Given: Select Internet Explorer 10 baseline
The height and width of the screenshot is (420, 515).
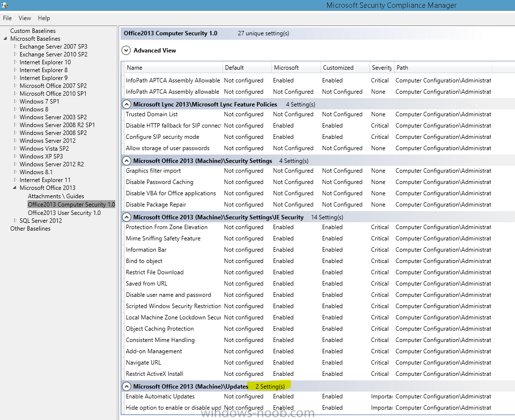Looking at the screenshot, I should 45,62.
